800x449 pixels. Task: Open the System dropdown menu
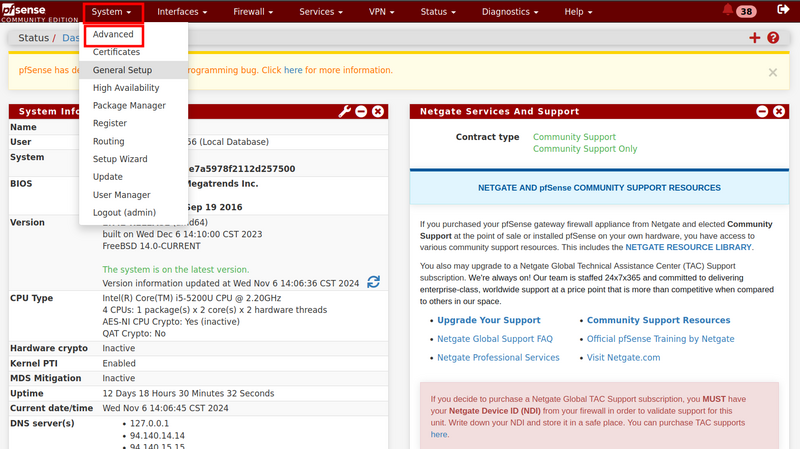click(x=111, y=12)
